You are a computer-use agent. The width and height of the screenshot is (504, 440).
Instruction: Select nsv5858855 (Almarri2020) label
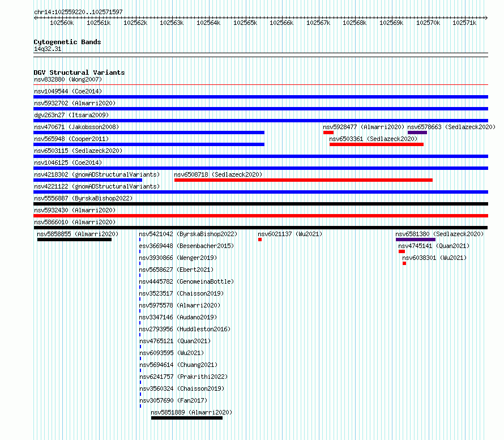point(78,234)
